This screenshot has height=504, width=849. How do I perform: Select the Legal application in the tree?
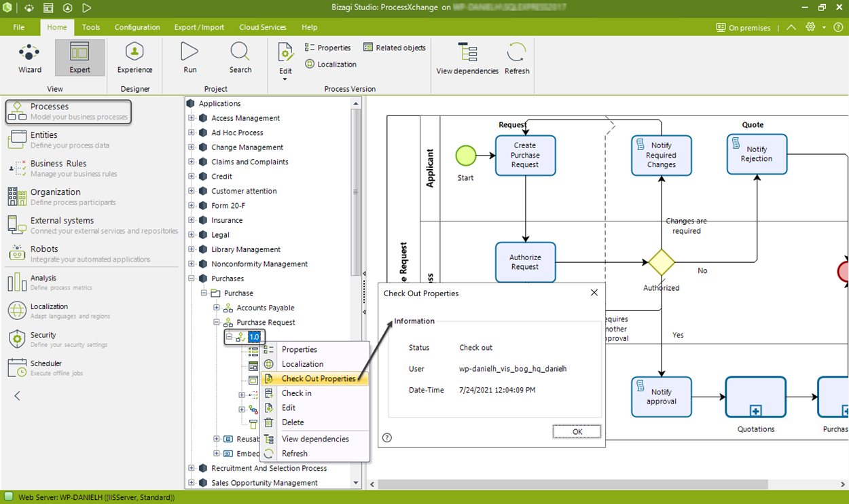point(220,235)
